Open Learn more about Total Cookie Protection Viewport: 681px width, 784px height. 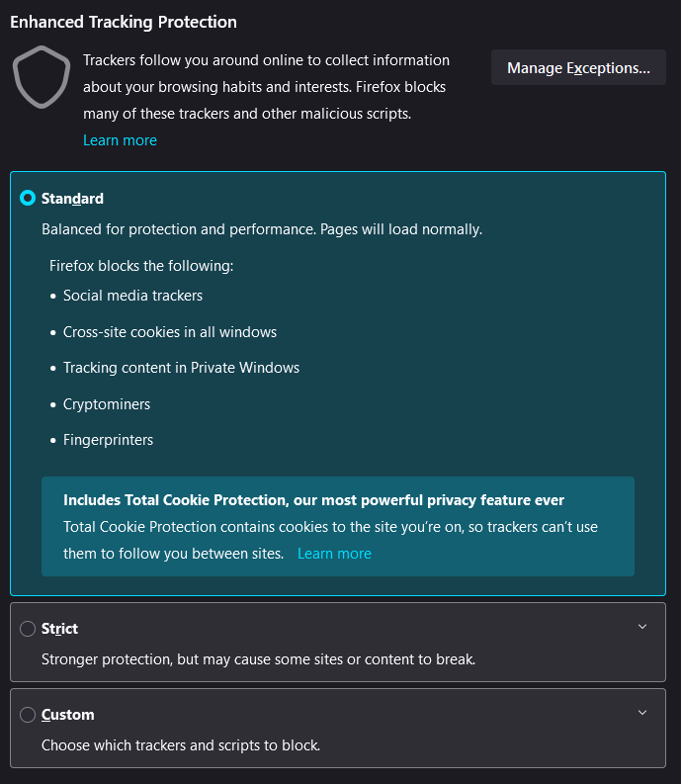[x=334, y=554]
